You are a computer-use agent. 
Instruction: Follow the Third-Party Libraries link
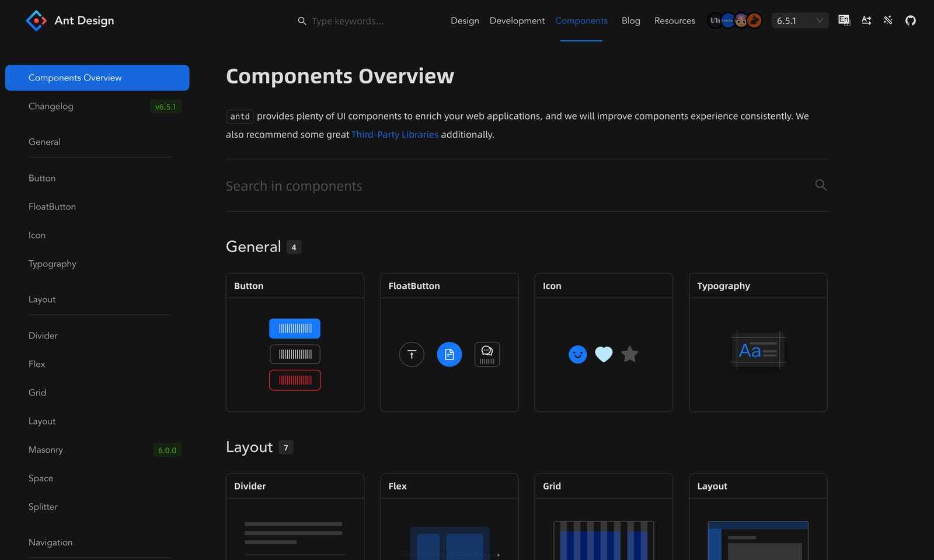pos(395,134)
